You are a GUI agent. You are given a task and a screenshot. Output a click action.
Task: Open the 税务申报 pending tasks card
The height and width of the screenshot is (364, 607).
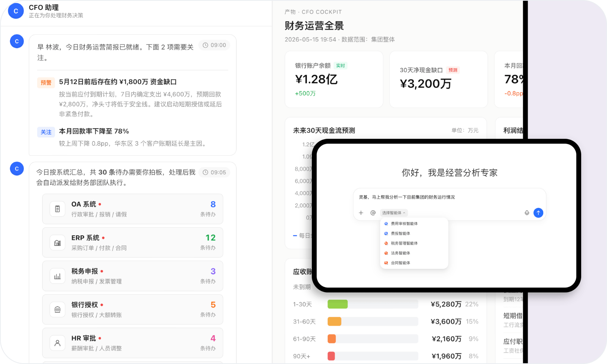133,276
